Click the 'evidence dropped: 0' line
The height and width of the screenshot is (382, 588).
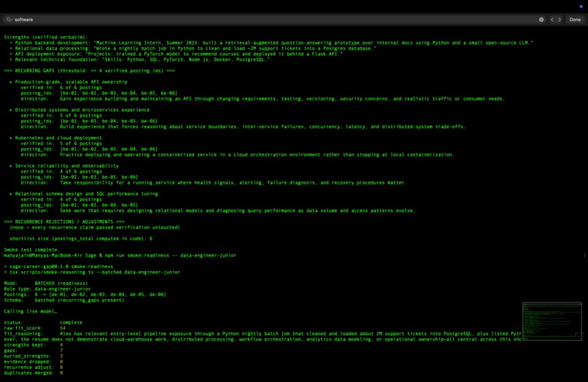pos(34,362)
